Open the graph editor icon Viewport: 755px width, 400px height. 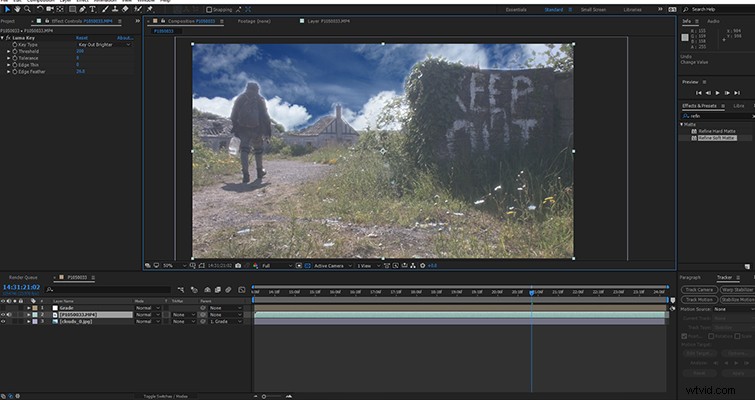point(242,290)
